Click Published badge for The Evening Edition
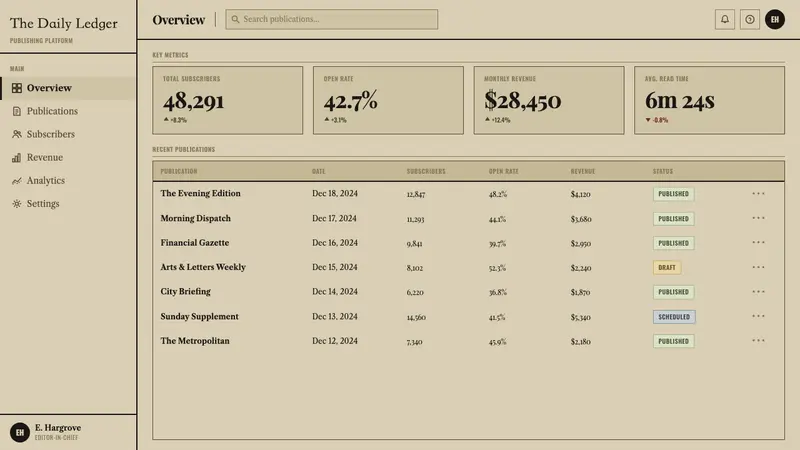Image resolution: width=800 pixels, height=450 pixels. coord(673,194)
